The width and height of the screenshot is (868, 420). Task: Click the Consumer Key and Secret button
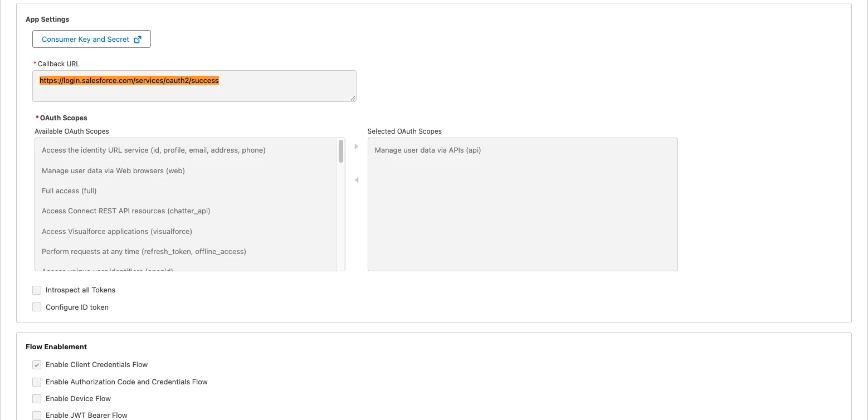point(91,39)
